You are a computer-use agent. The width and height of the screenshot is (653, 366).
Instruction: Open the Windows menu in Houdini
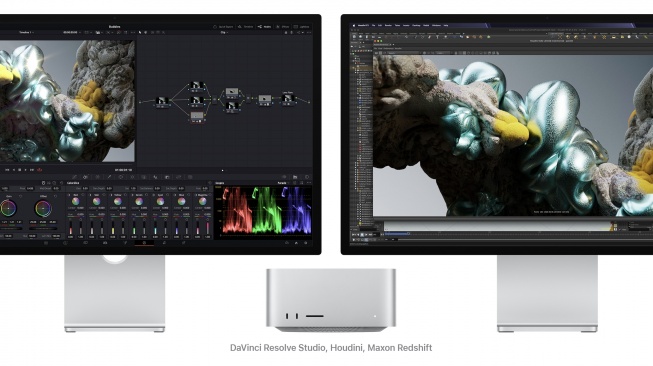[436, 25]
